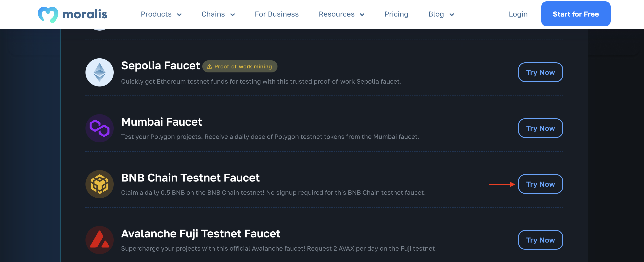Try Now for Sepolia Faucet
This screenshot has width=644, height=262.
click(x=540, y=72)
